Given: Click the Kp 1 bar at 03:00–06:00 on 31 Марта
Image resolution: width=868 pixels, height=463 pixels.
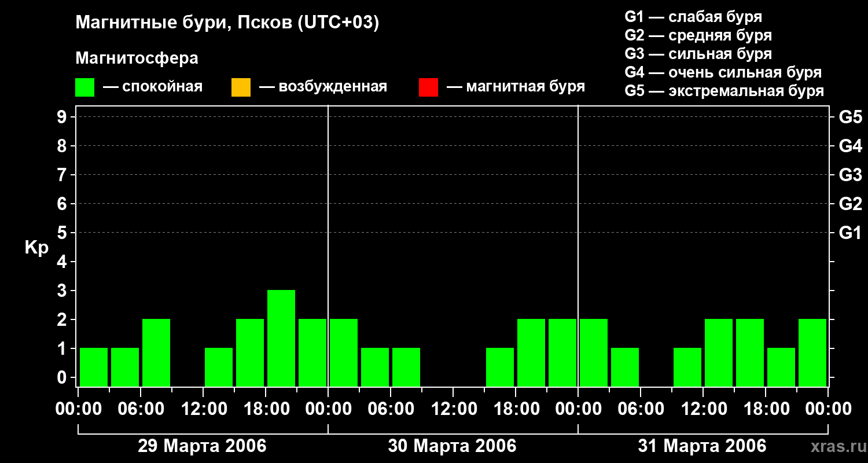Looking at the screenshot, I should click(625, 367).
